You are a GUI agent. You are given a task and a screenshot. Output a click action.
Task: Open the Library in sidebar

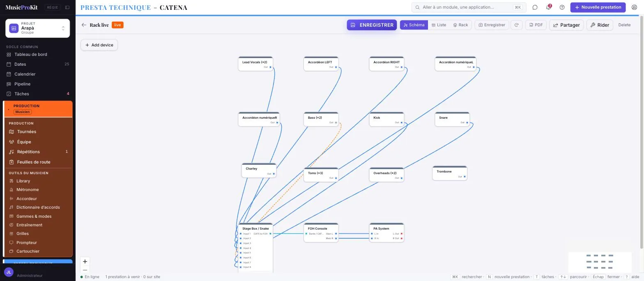click(x=38, y=181)
